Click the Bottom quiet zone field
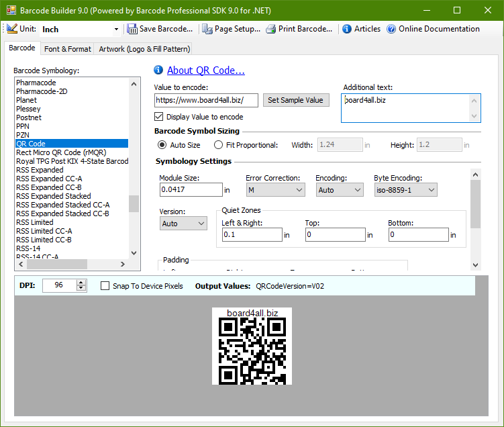 [419, 235]
